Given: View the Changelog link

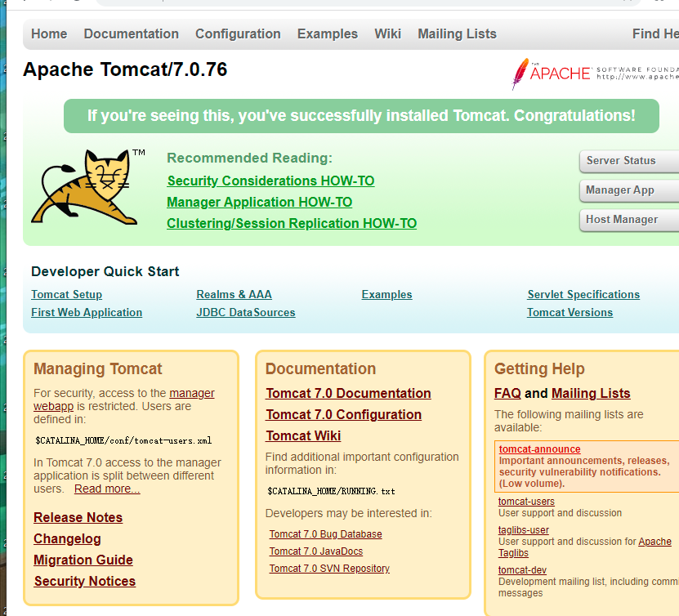Looking at the screenshot, I should 67,539.
